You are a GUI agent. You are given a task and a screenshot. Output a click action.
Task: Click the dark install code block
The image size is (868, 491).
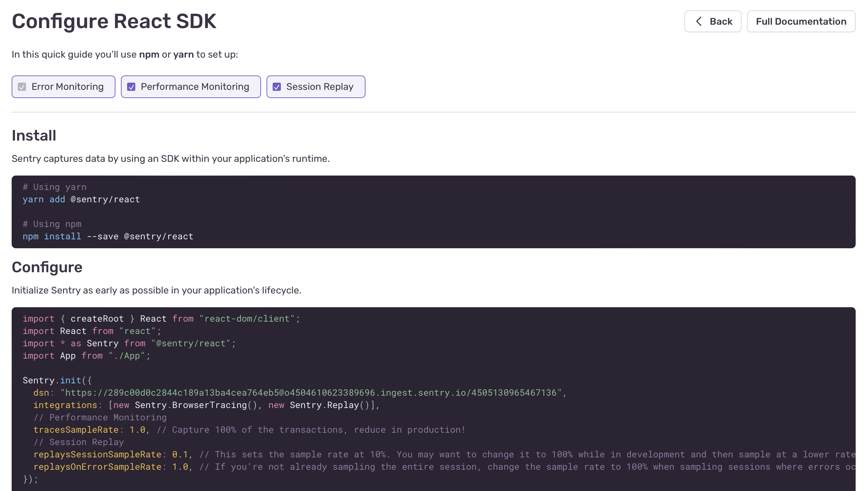pyautogui.click(x=434, y=212)
